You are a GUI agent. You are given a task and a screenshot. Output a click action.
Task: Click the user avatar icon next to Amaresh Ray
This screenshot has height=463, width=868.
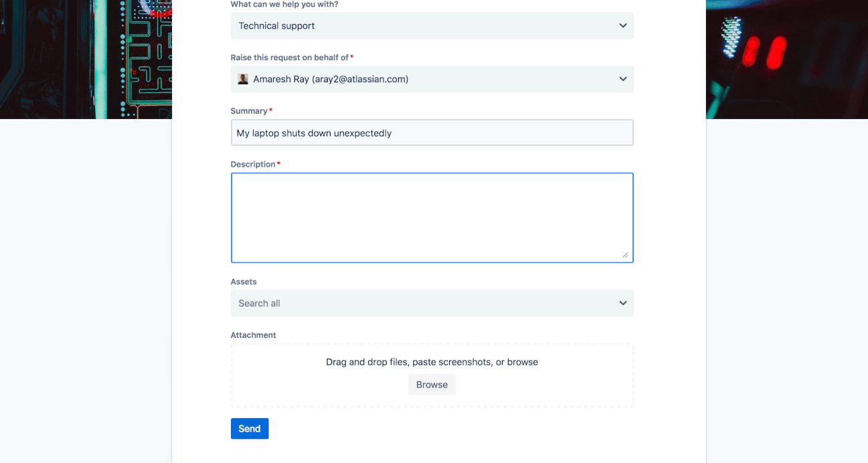coord(243,79)
